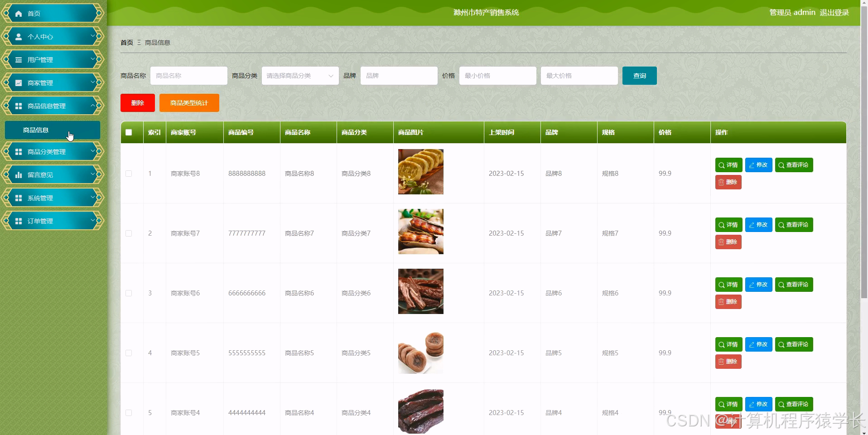Click the grid icon for 商品分类管理
This screenshot has height=435, width=868.
click(19, 152)
